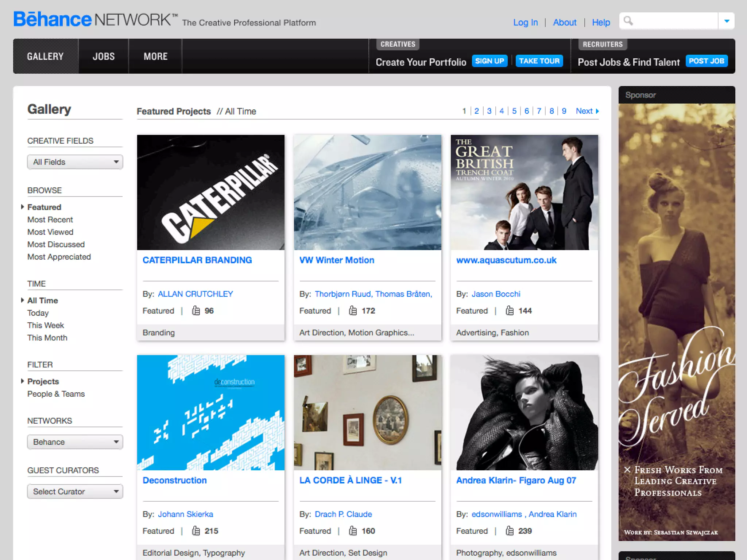Click thumbs-up icon on La Corde à Linge

tap(353, 531)
